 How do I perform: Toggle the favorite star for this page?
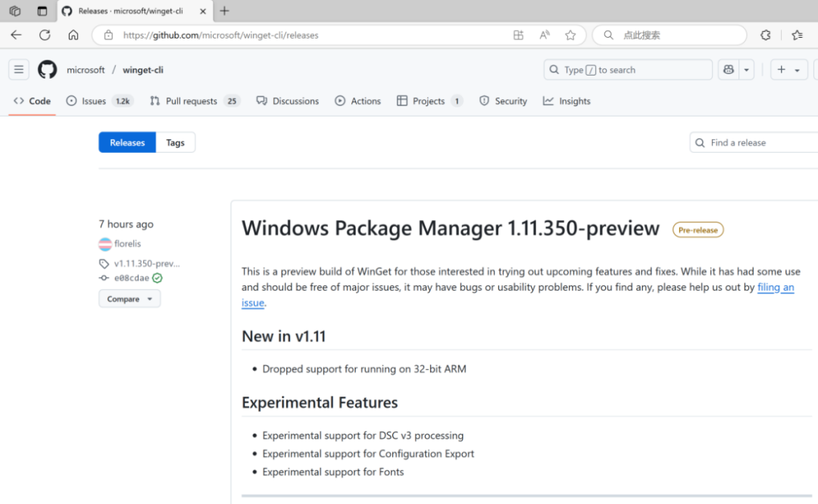click(x=570, y=35)
